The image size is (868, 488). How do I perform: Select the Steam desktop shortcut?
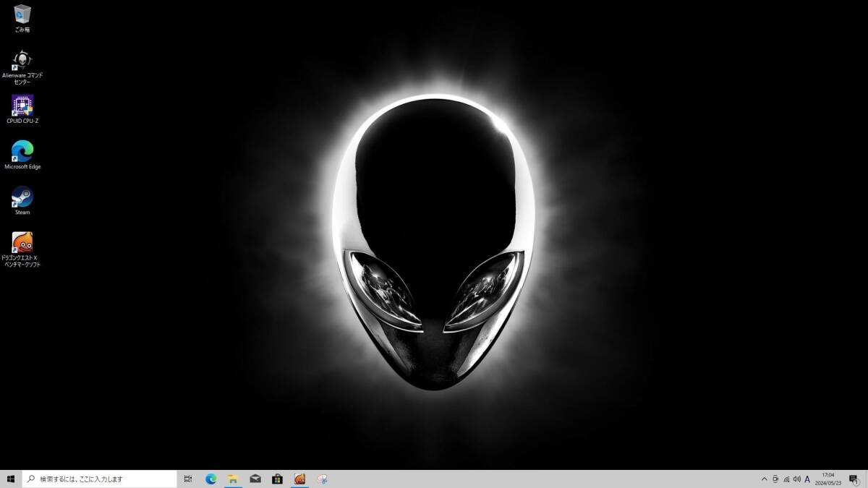click(22, 200)
